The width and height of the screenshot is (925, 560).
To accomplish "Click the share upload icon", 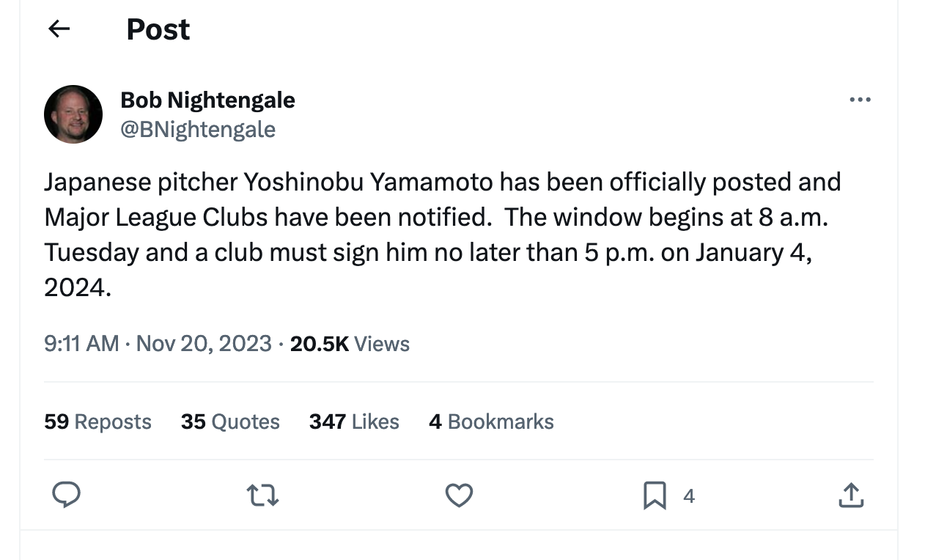I will (850, 495).
